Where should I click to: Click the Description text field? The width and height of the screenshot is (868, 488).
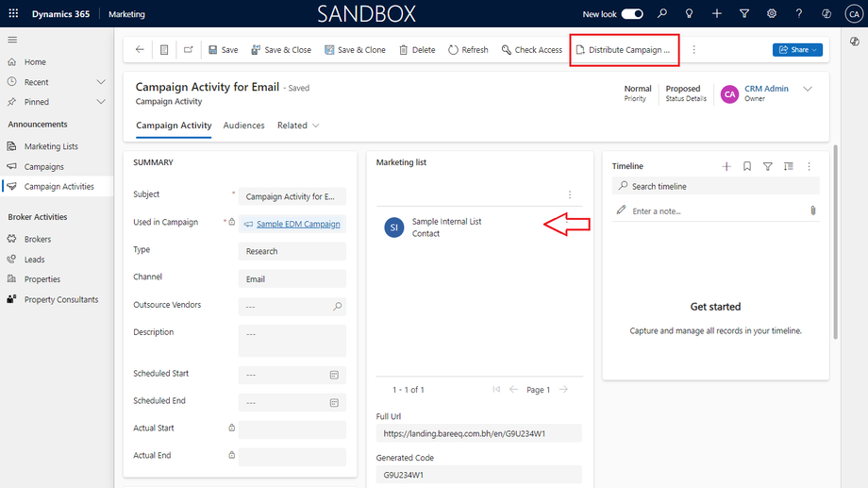click(292, 340)
